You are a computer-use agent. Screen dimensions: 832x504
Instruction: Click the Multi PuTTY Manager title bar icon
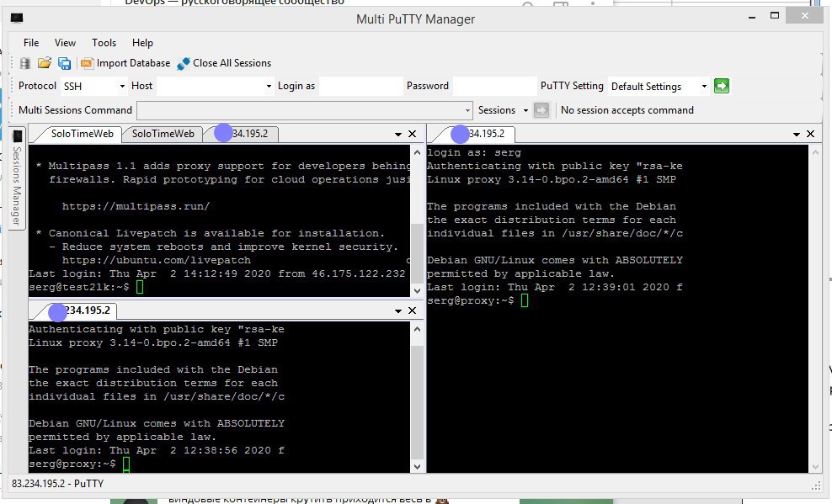pos(17,19)
